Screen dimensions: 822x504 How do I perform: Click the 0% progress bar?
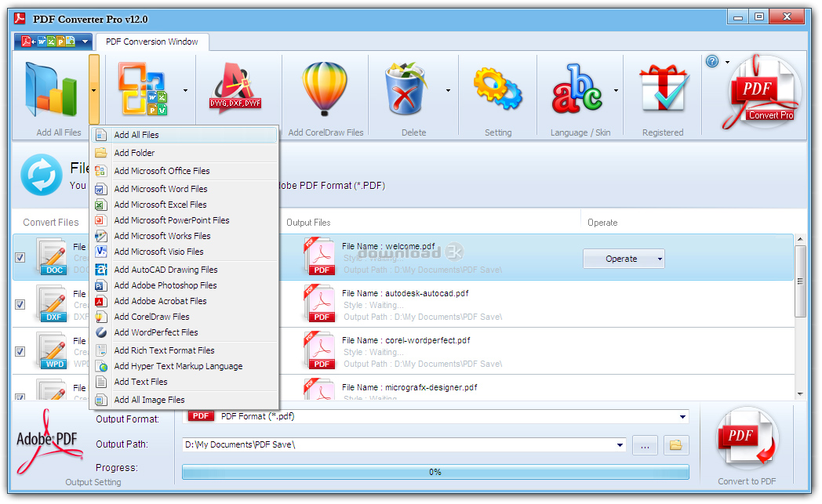435,472
